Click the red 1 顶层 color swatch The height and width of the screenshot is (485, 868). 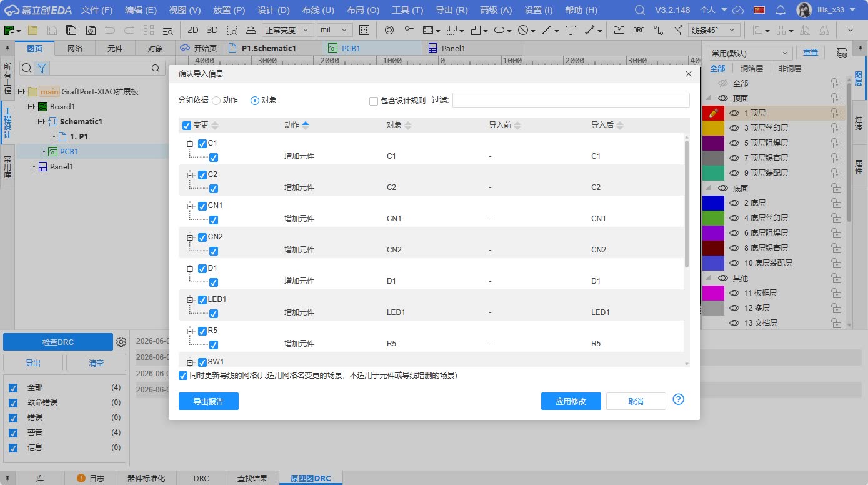(714, 113)
